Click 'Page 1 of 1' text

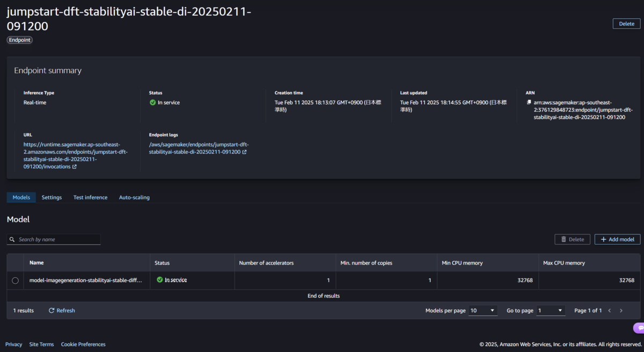588,311
